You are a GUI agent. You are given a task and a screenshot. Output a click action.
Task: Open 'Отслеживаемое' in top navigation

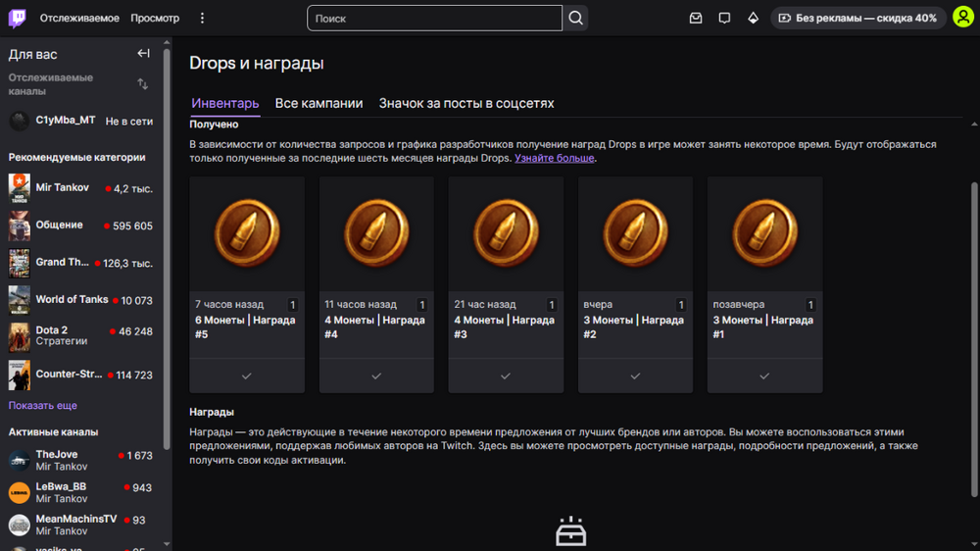tap(79, 18)
